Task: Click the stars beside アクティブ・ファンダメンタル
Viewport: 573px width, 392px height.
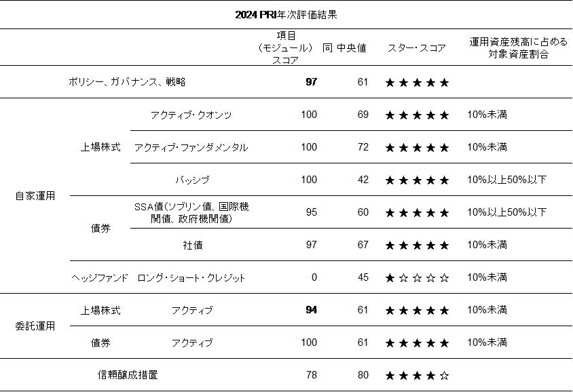Action: pyautogui.click(x=417, y=148)
